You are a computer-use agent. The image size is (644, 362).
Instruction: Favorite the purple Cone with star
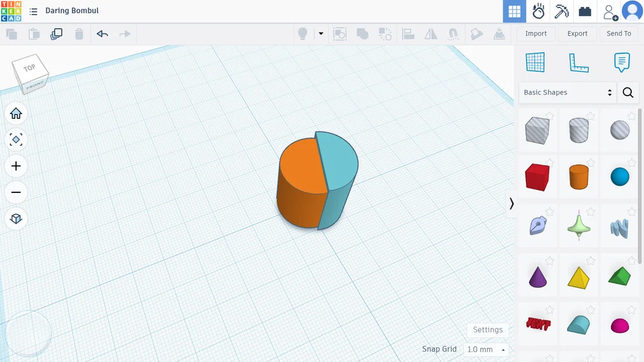550,261
